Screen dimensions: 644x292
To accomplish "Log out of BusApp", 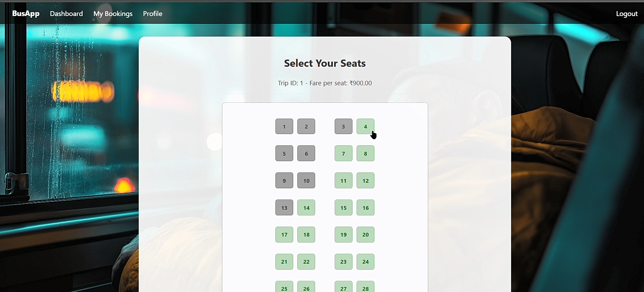I will click(x=626, y=14).
